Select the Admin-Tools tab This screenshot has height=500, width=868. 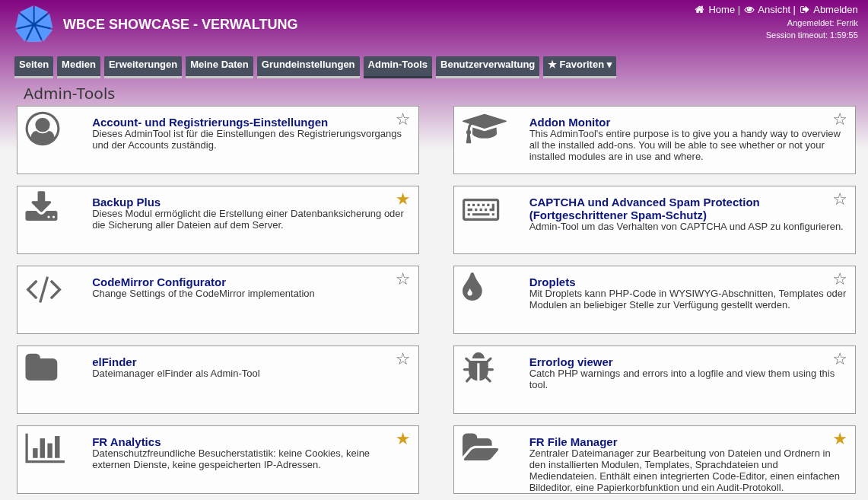coord(397,66)
